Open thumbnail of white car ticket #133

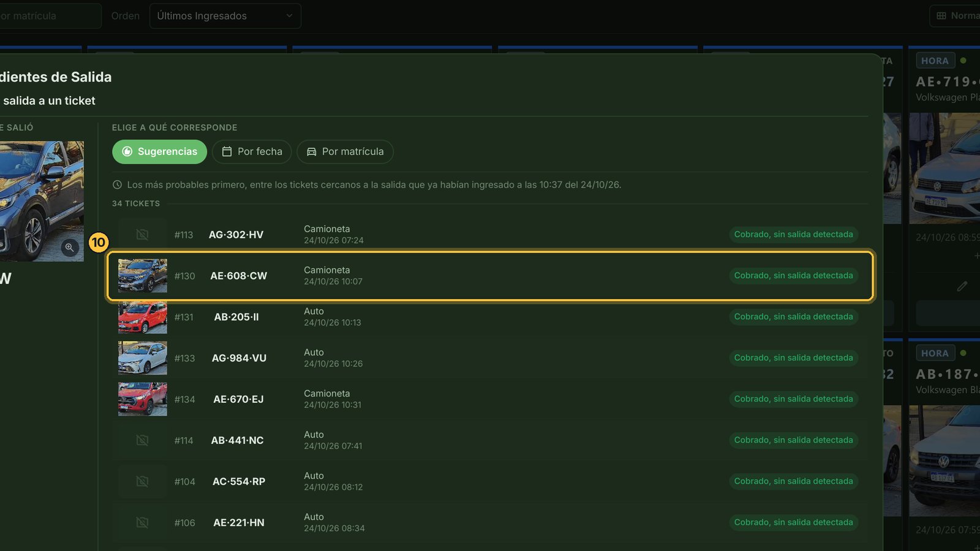click(x=142, y=358)
